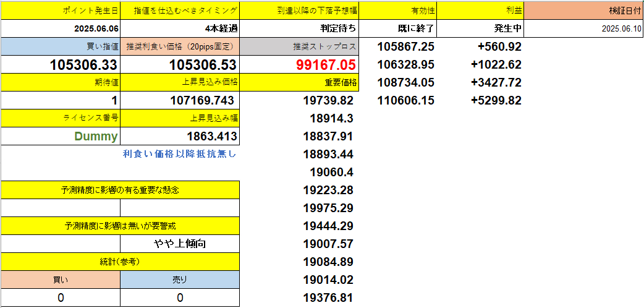Click the green Dummy license cell
This screenshot has height=308, width=644.
(61, 136)
